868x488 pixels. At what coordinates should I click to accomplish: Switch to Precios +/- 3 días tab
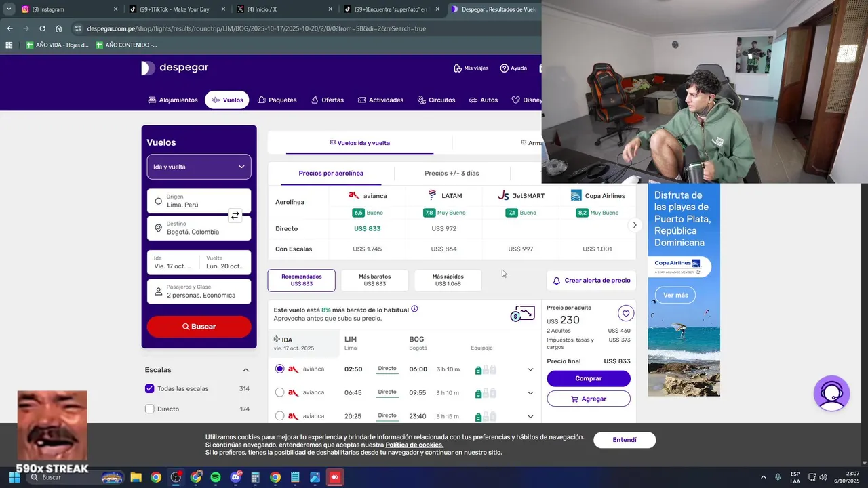[452, 174]
